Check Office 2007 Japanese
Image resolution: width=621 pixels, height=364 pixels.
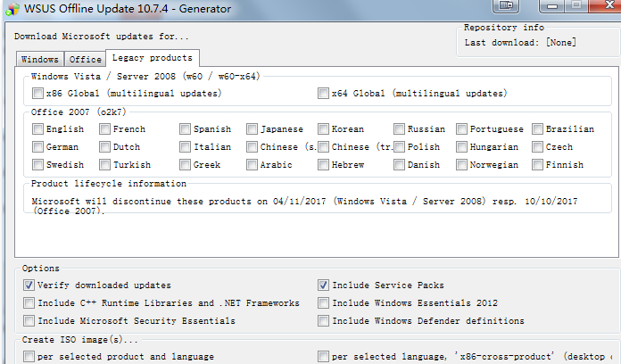tap(252, 129)
